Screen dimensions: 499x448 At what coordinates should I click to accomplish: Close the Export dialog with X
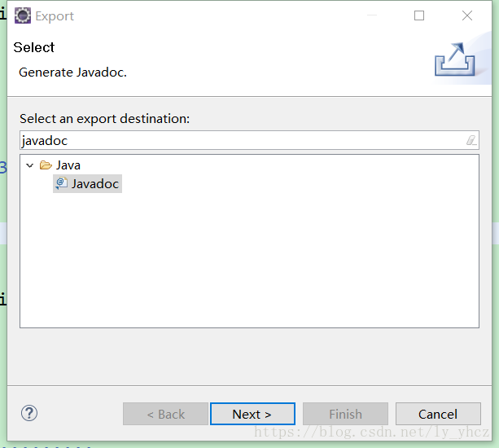(x=467, y=15)
